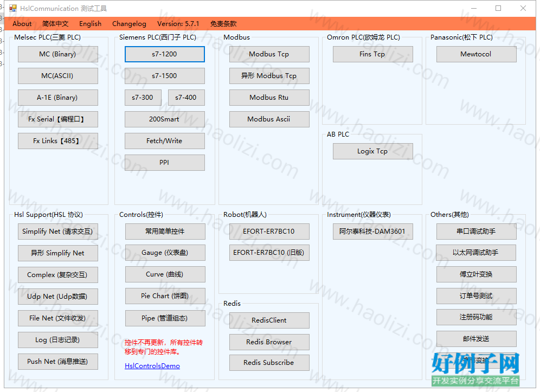The height and width of the screenshot is (392, 540).
Task: Open the Changelog menu item
Action: pyautogui.click(x=129, y=24)
